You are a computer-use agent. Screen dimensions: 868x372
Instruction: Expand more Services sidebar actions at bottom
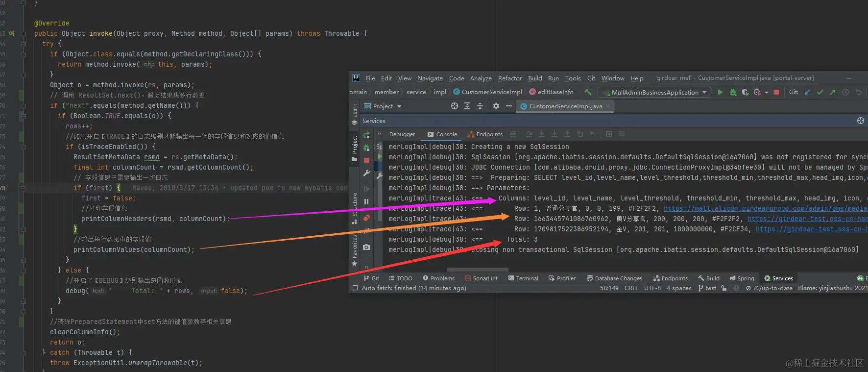tap(366, 267)
